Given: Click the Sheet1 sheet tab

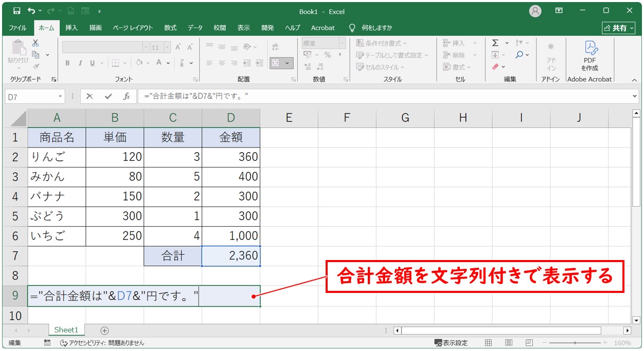Looking at the screenshot, I should click(x=66, y=330).
